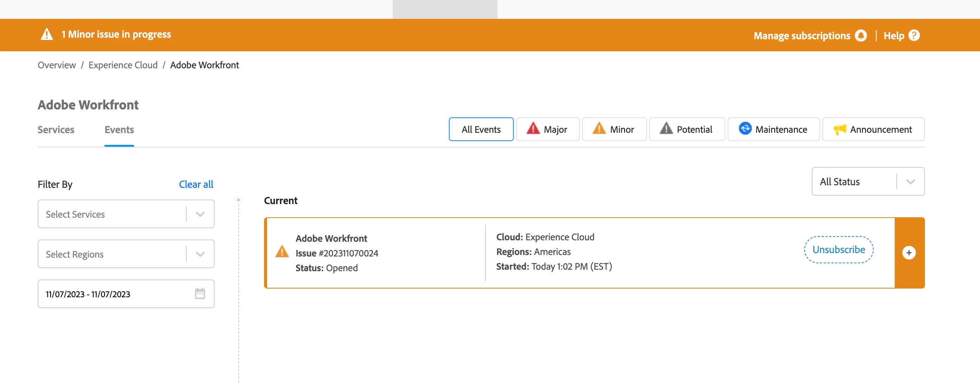This screenshot has width=980, height=390.
Task: Click the 'Status: Opened' text
Action: [326, 268]
